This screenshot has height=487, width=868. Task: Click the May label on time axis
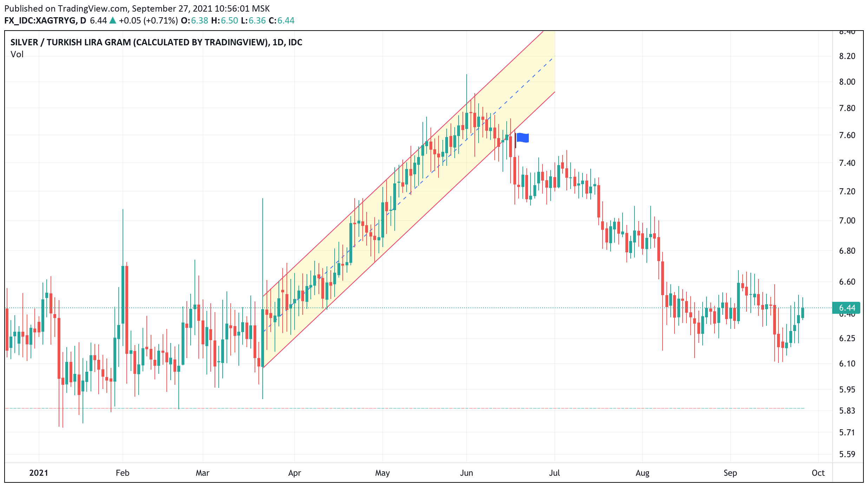(382, 473)
